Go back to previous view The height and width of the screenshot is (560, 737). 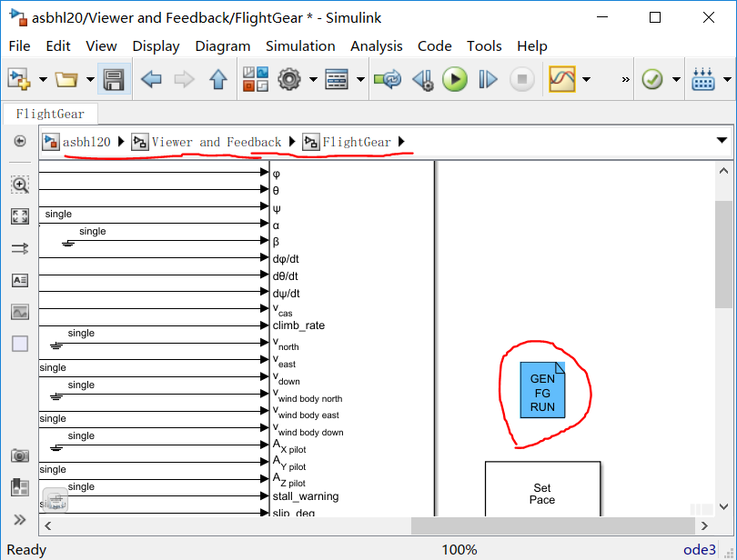[x=151, y=79]
